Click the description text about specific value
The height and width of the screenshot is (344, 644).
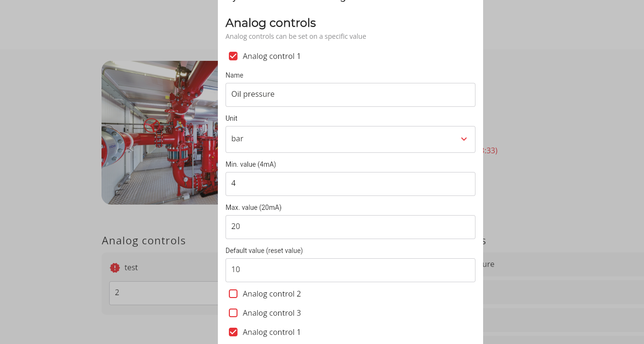(x=296, y=36)
